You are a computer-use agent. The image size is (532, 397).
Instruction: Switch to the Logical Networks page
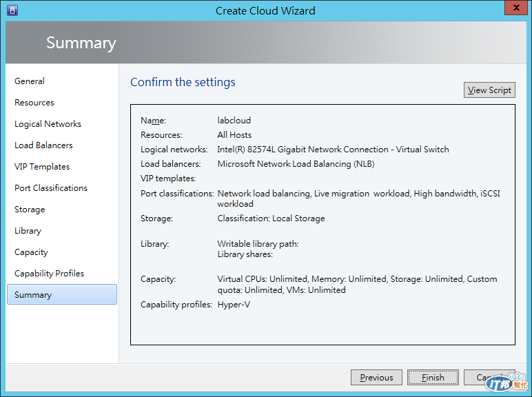[x=48, y=124]
